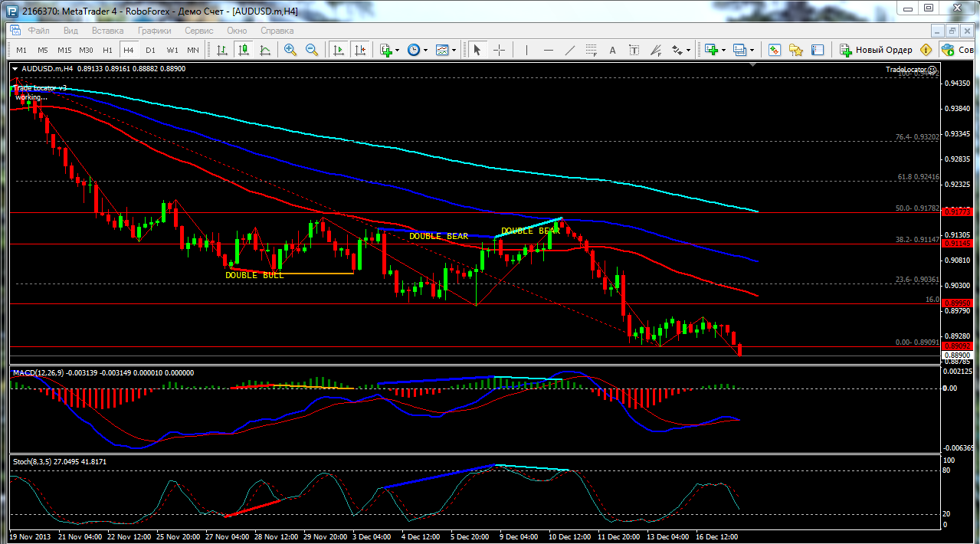Select the crosshair cursor tool

tap(499, 50)
